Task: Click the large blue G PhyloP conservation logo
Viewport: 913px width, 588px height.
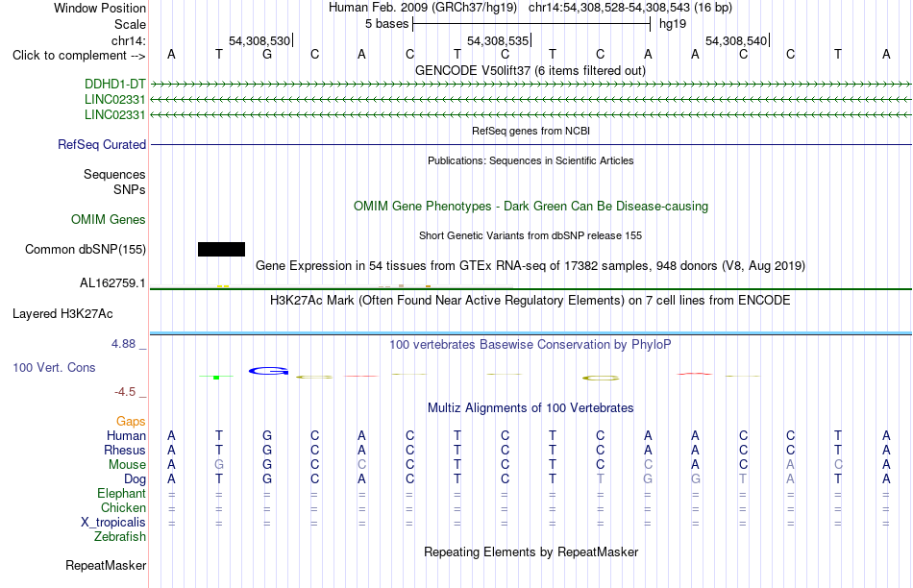Action: (268, 371)
